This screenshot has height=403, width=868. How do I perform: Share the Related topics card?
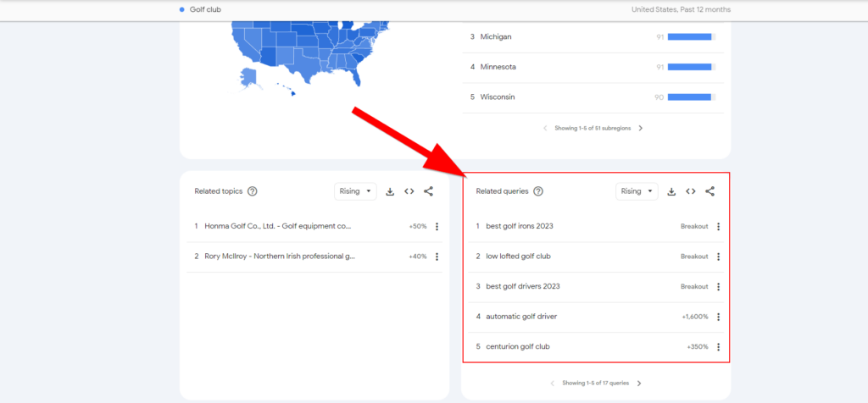(x=429, y=191)
